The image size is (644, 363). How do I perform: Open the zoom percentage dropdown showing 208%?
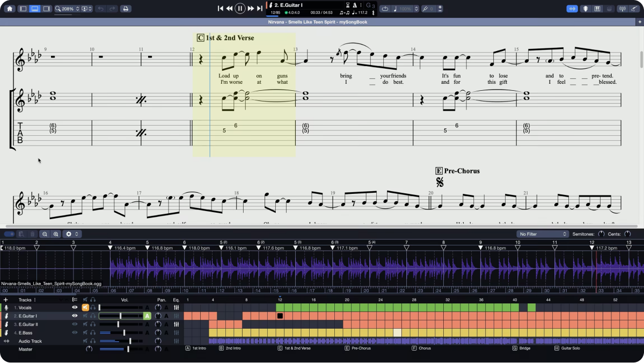click(68, 9)
